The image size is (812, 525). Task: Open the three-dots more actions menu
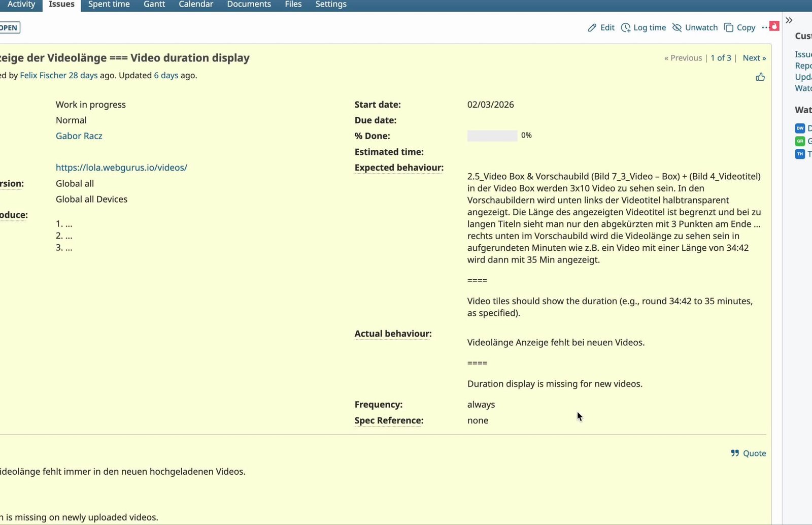click(x=765, y=27)
